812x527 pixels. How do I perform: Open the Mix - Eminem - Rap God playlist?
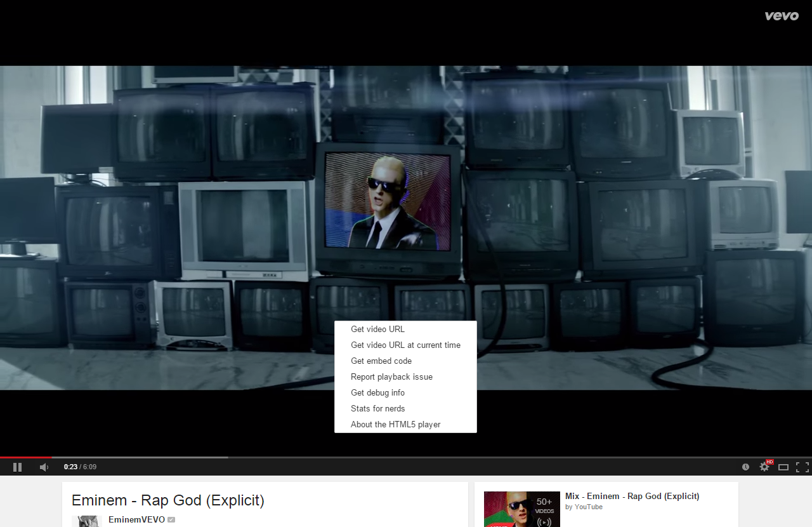coord(632,497)
